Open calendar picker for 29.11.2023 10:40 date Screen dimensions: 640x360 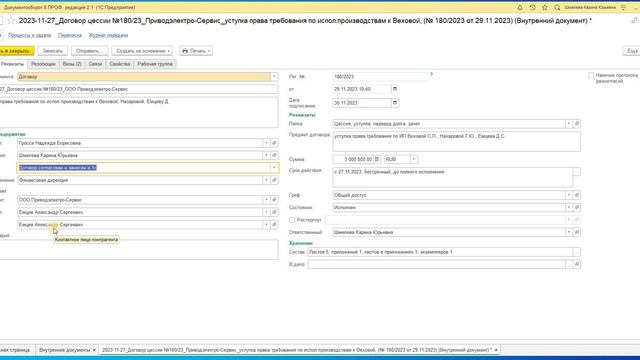pos(395,89)
